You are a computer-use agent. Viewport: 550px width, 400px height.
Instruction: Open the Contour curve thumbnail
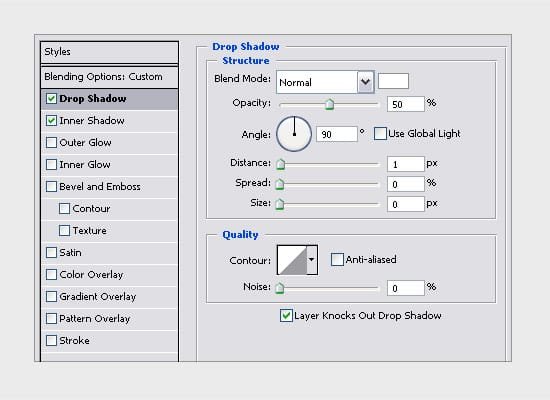[292, 260]
